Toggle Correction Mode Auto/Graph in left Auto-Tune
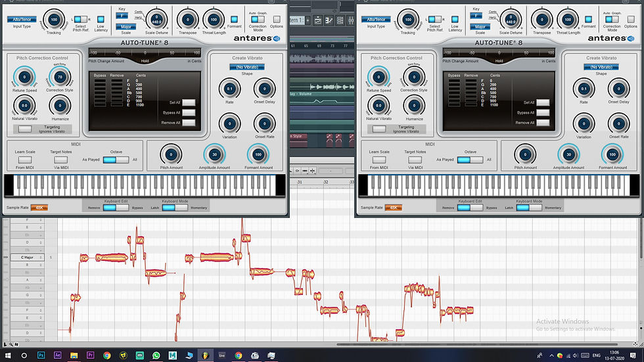 click(258, 19)
